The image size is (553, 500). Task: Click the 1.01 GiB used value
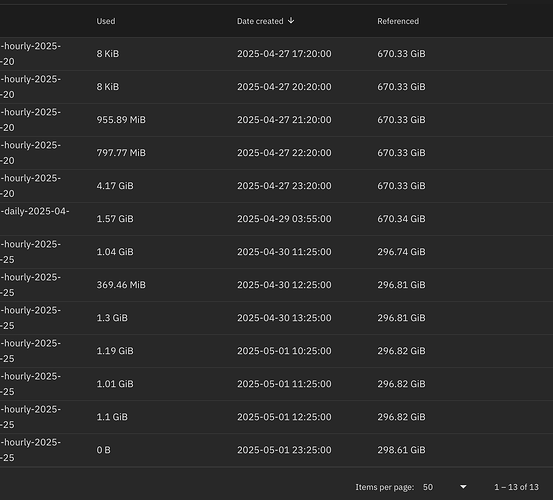pos(115,384)
